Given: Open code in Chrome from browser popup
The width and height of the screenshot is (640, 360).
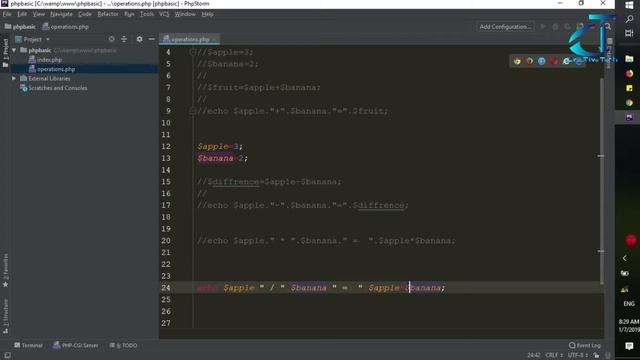Looking at the screenshot, I should pyautogui.click(x=517, y=61).
